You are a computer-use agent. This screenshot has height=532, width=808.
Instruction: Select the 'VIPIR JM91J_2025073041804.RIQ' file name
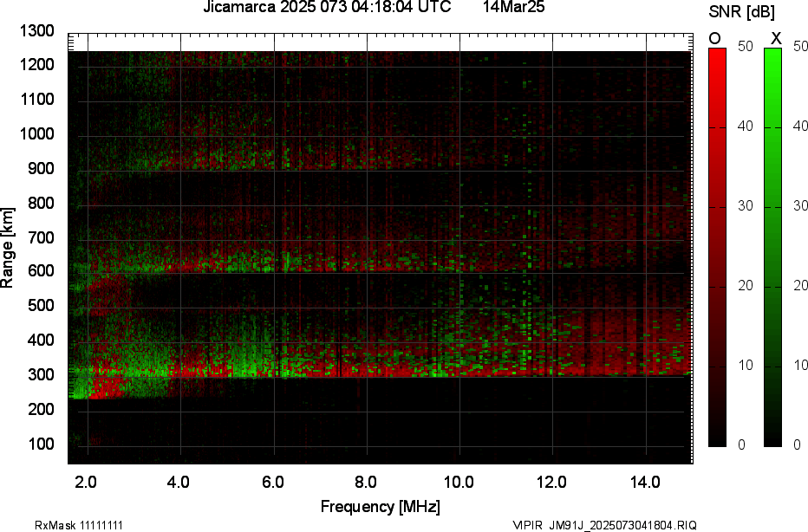(605, 525)
